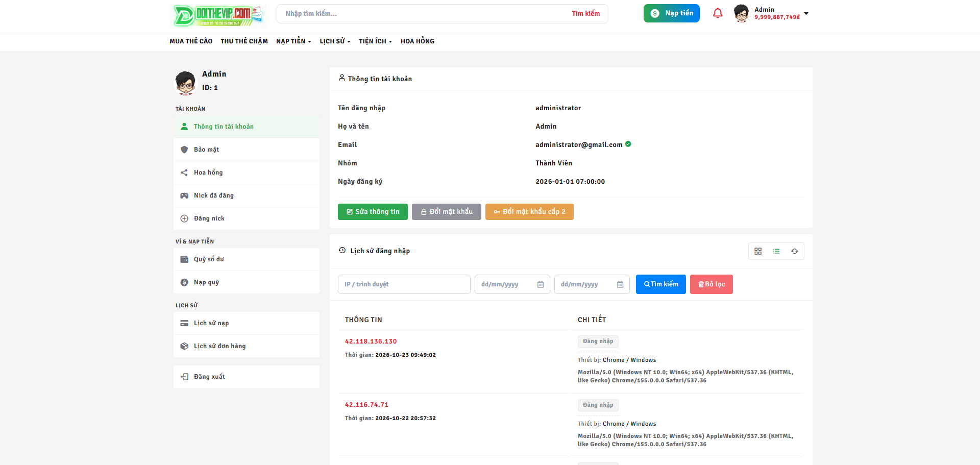Click Tìm kiếm in the top search bar

[585, 14]
